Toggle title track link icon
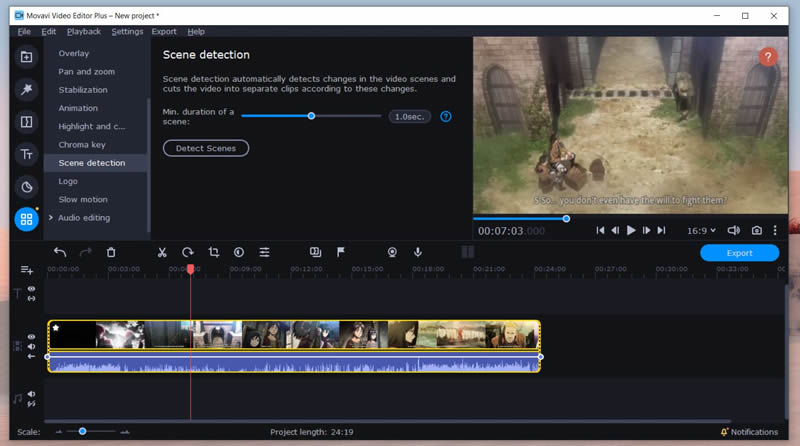 (x=31, y=298)
